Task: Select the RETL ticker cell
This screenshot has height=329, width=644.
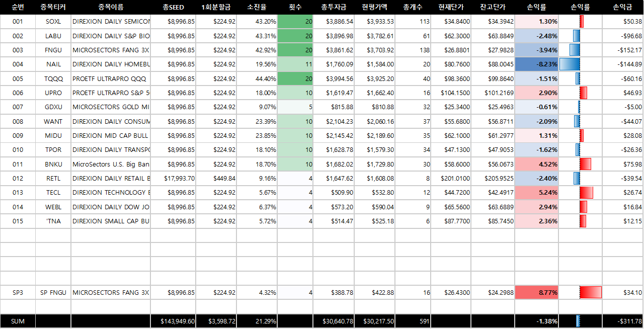Action: (x=53, y=178)
